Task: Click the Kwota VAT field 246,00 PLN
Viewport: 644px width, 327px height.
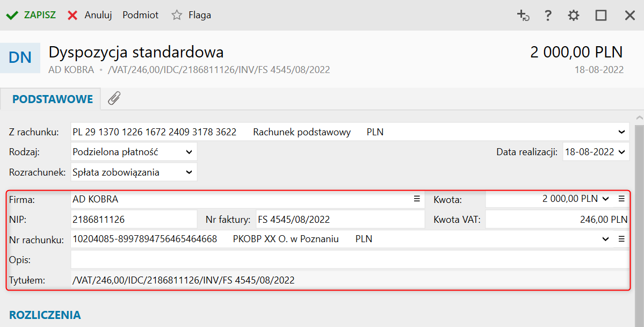Action: (x=558, y=220)
